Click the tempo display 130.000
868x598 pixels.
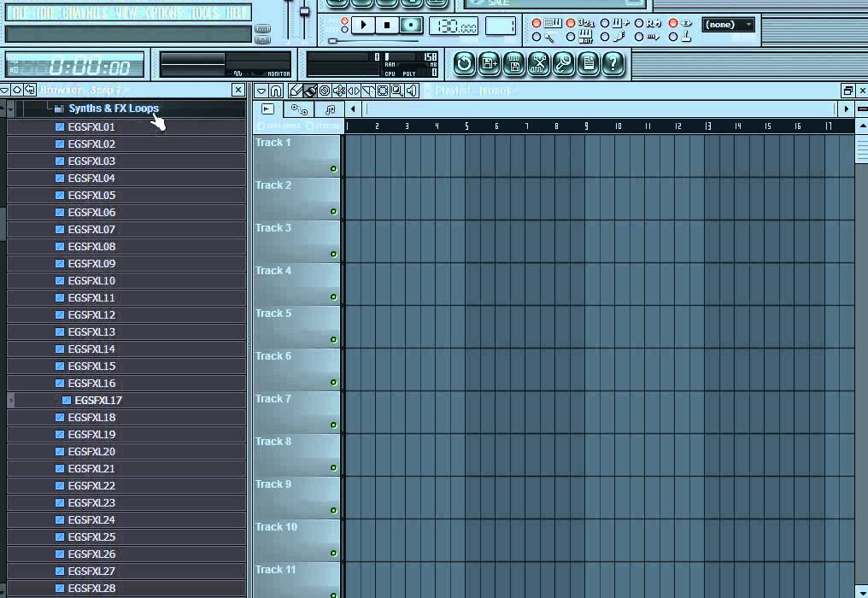click(x=454, y=26)
